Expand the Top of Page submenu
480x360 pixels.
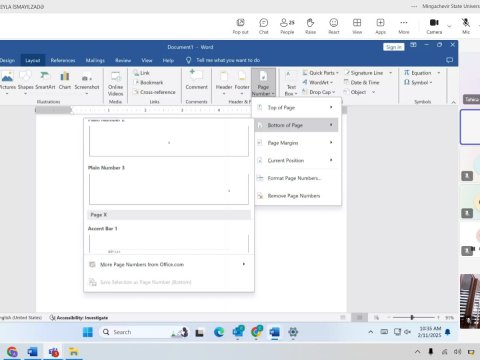(x=297, y=107)
